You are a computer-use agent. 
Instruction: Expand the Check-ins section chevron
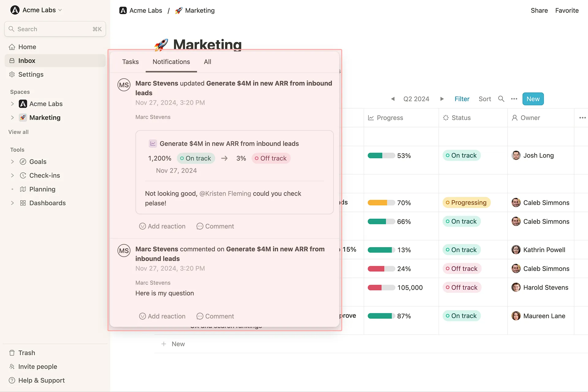(13, 175)
